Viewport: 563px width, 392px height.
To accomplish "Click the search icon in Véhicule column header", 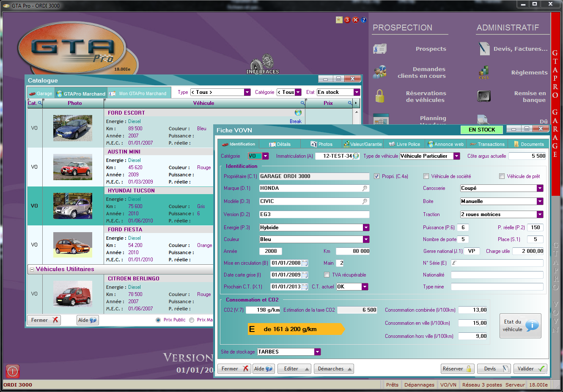I will [303, 103].
